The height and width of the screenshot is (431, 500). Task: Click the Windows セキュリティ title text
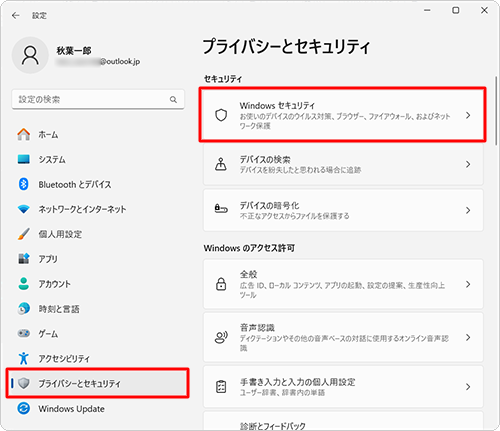[x=277, y=106]
